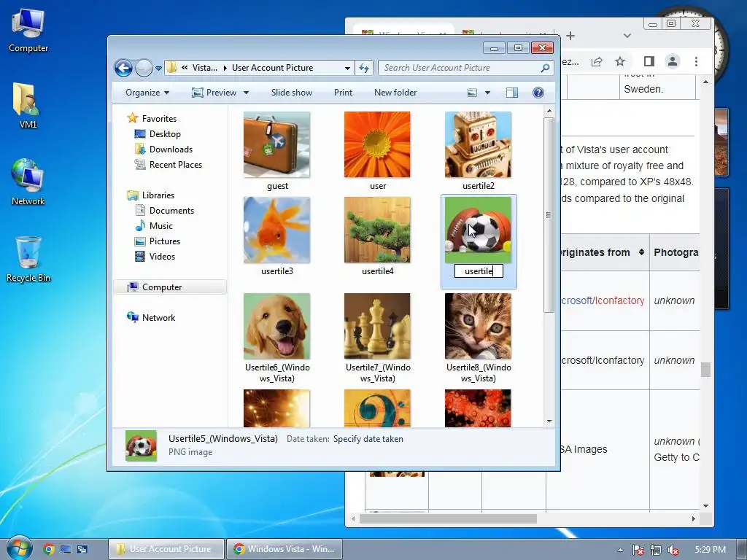Viewport: 747px width, 560px height.
Task: Click the Explorer file list vertical scrollbar
Action: [x=549, y=215]
